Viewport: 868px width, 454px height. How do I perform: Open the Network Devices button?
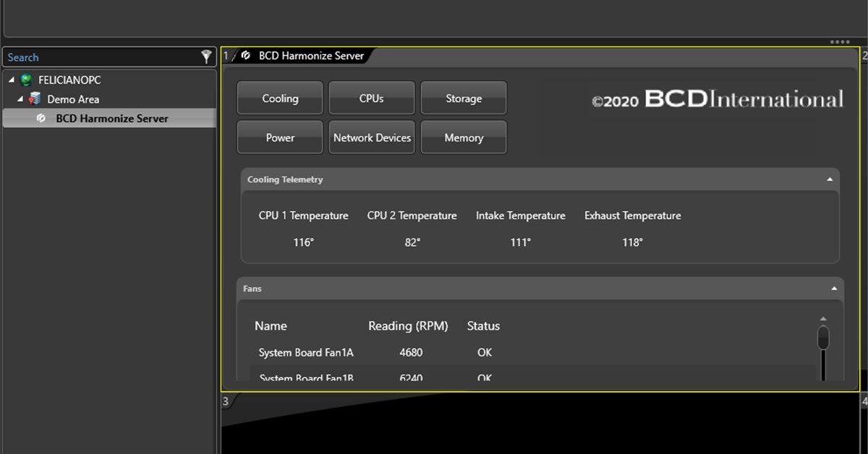(x=372, y=137)
